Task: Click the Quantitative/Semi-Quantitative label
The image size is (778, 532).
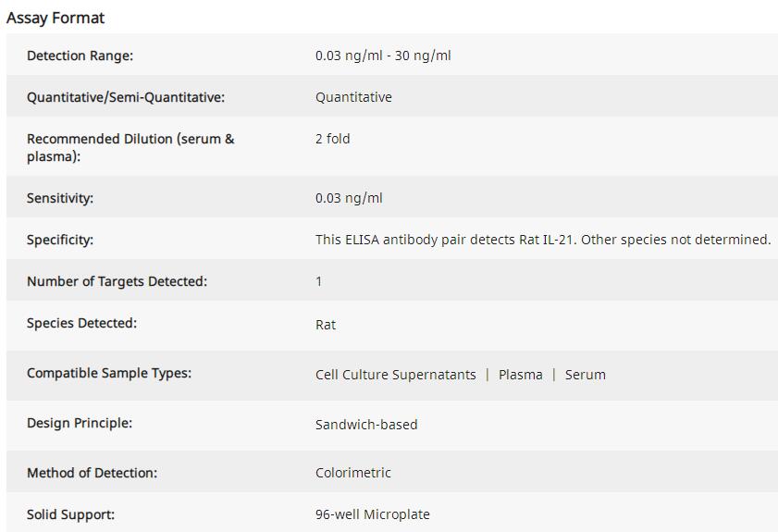Action: click(x=126, y=97)
